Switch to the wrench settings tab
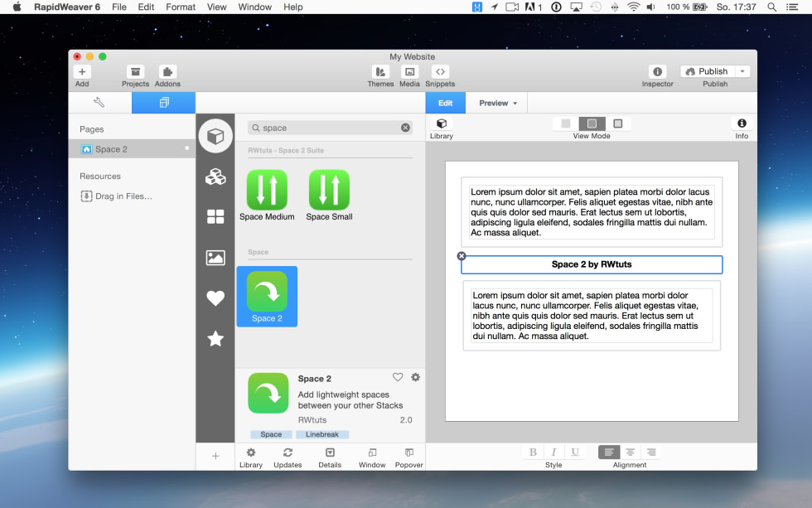 tap(99, 103)
